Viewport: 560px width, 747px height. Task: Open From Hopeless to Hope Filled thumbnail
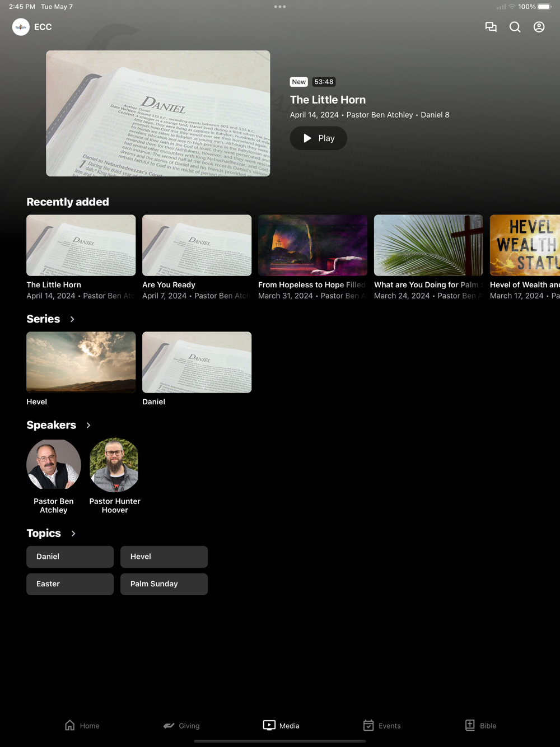click(x=313, y=245)
